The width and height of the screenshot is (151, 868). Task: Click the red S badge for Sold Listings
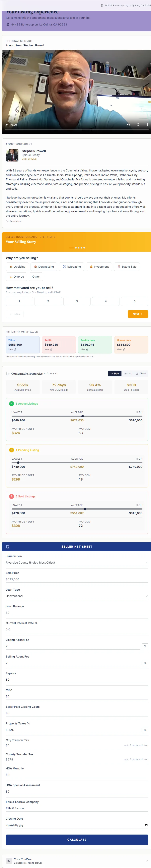[12, 497]
